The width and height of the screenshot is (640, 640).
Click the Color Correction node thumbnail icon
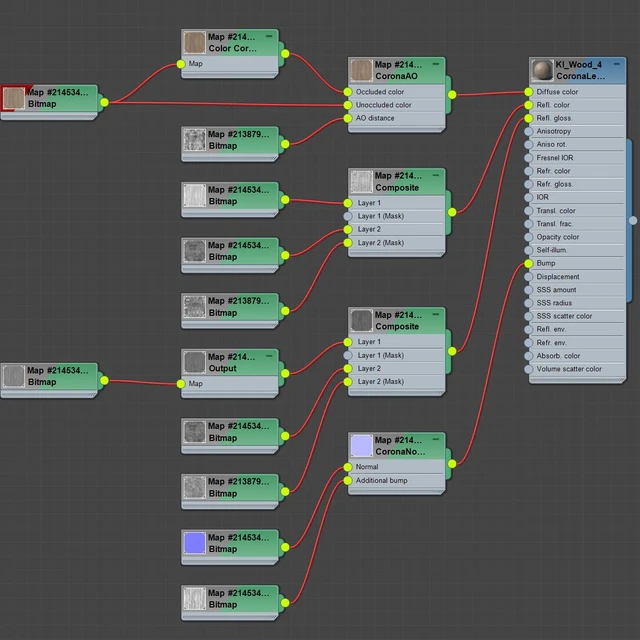(194, 42)
